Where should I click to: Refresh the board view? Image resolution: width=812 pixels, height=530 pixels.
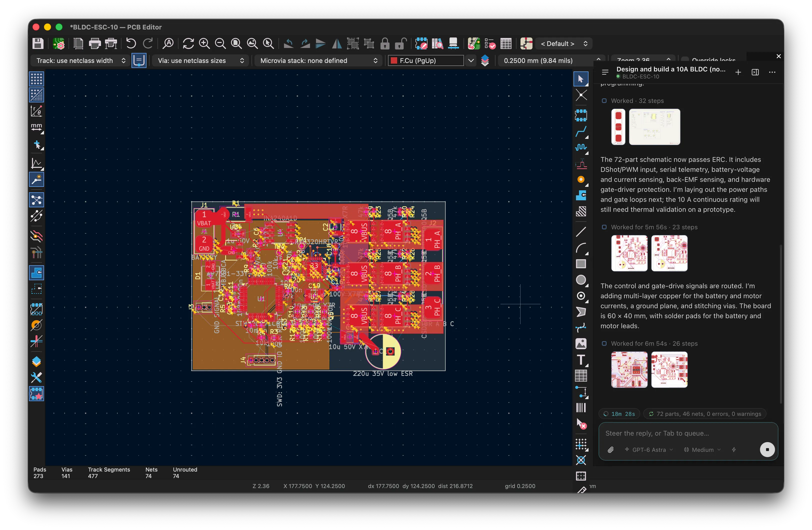(188, 44)
